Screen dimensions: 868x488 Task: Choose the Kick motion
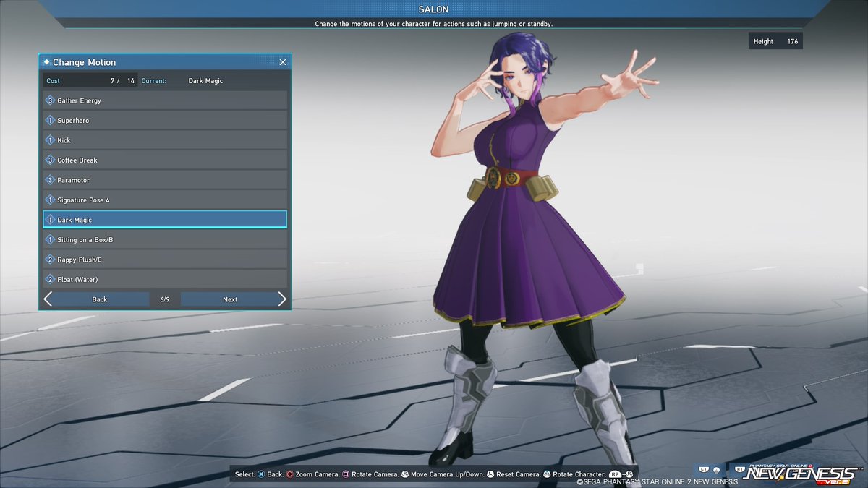pos(165,140)
